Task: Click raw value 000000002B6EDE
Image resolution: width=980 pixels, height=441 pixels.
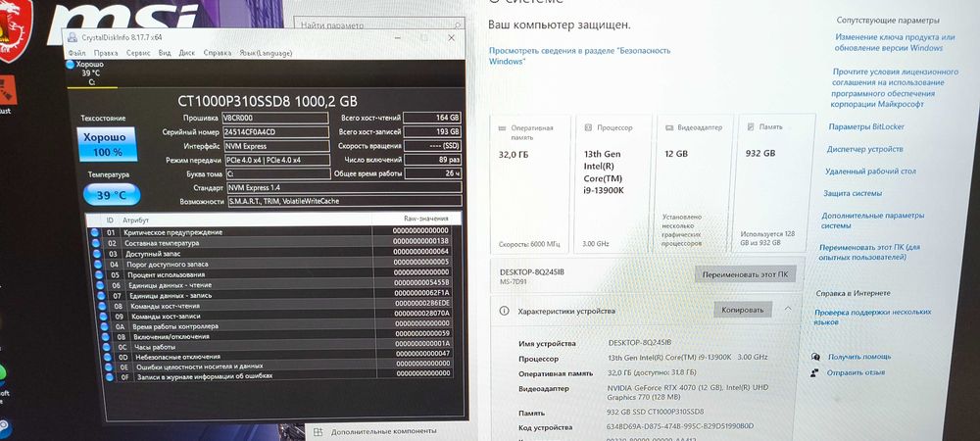Action: coord(421,303)
